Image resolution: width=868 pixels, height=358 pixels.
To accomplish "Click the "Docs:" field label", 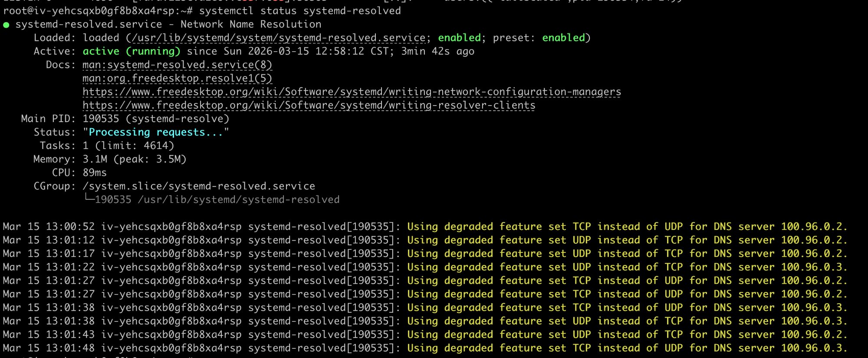I will click(x=61, y=65).
